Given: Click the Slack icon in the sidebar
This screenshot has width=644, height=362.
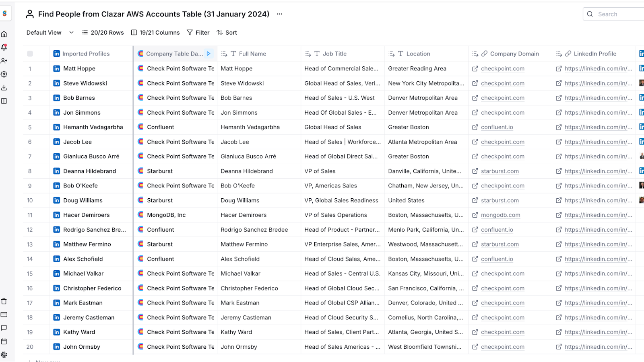Looking at the screenshot, I should click(4, 355).
